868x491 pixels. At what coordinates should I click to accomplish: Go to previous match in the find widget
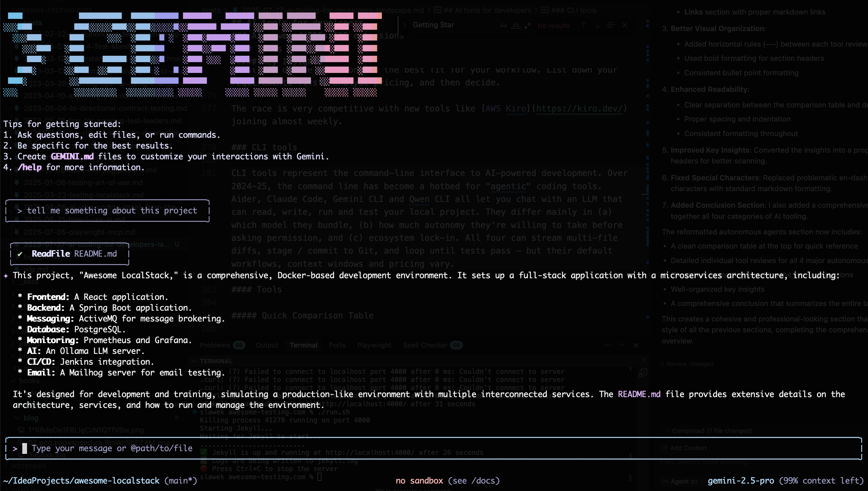pos(584,25)
